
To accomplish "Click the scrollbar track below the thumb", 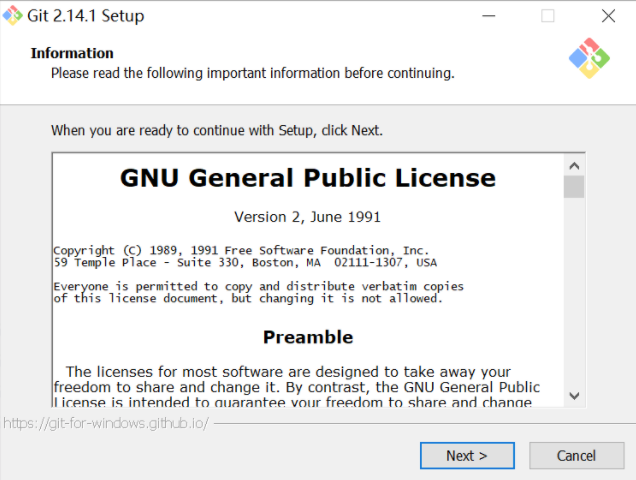I will click(574, 292).
